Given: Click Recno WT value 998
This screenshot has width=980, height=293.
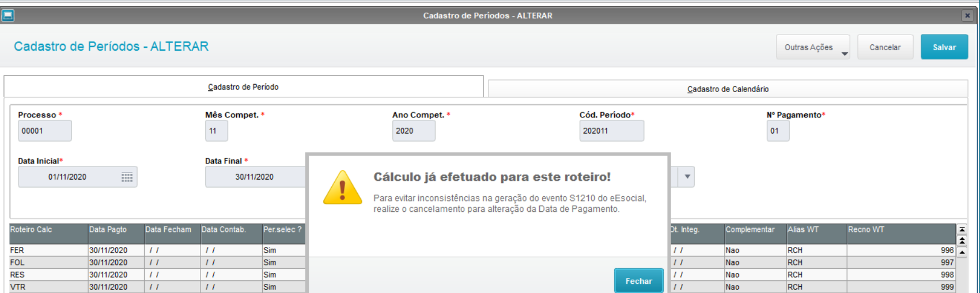Looking at the screenshot, I should coord(901,275).
